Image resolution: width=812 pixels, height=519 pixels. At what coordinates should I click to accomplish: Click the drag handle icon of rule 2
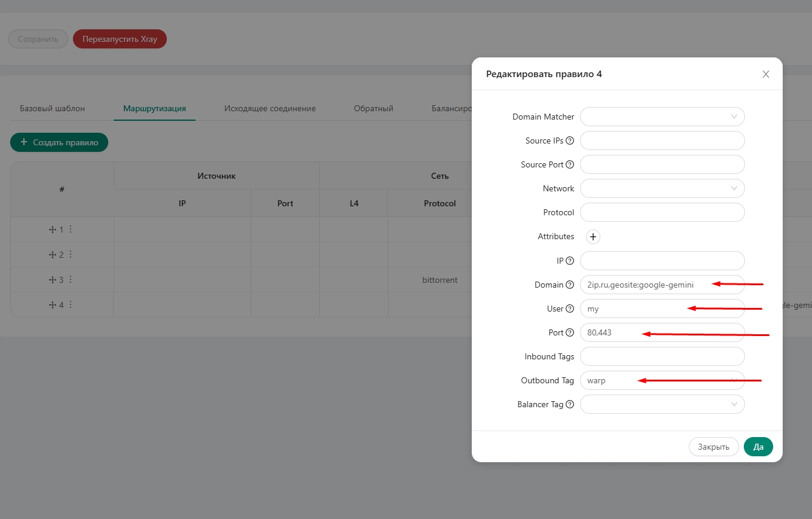coord(52,254)
